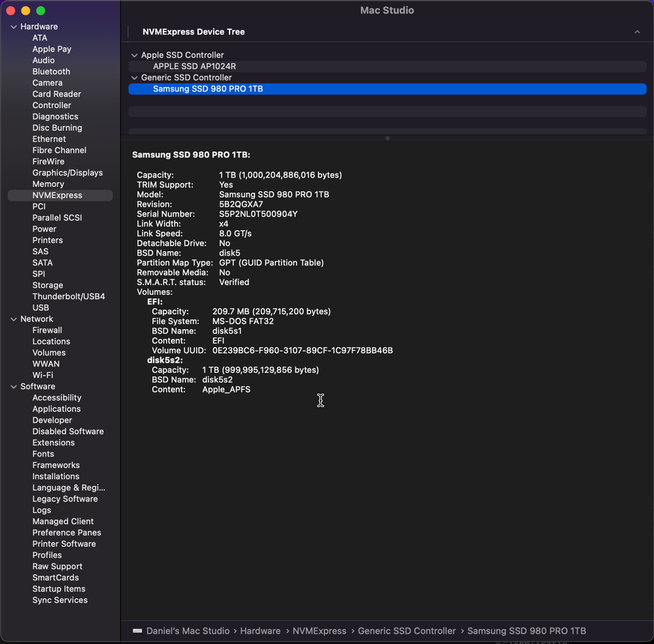Screen dimensions: 654x644
Task: Click the pane divider handle dot
Action: coord(388,139)
